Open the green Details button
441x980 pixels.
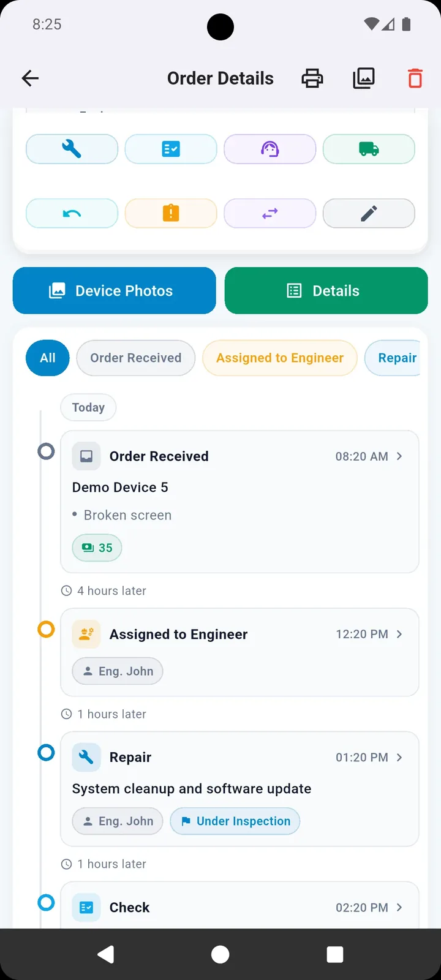pos(326,290)
